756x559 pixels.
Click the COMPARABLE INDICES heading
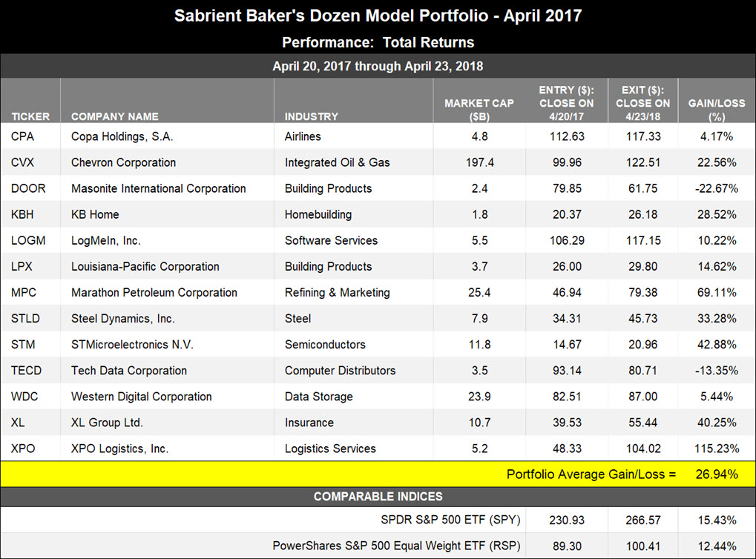378,497
